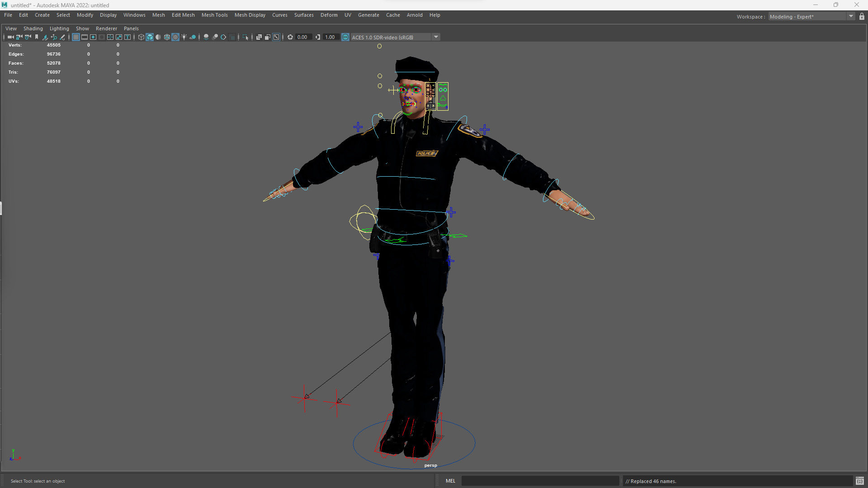
Task: Click the smooth shade all icon
Action: coord(150,37)
